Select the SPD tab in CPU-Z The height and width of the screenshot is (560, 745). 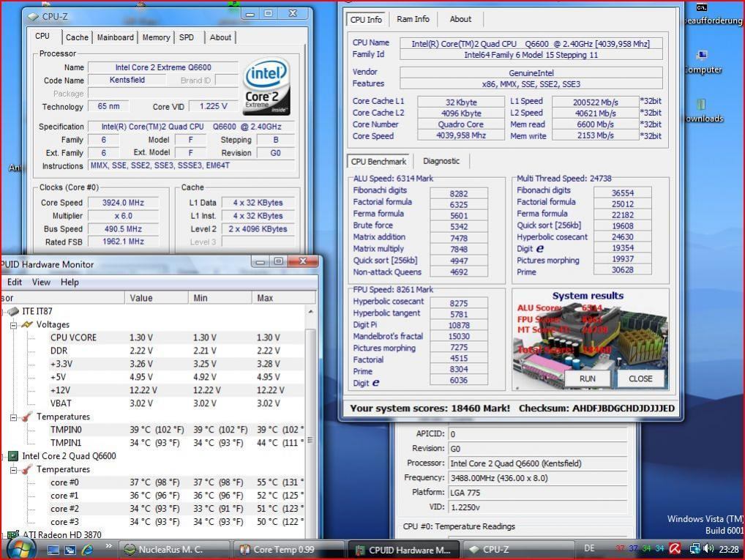[x=187, y=37]
